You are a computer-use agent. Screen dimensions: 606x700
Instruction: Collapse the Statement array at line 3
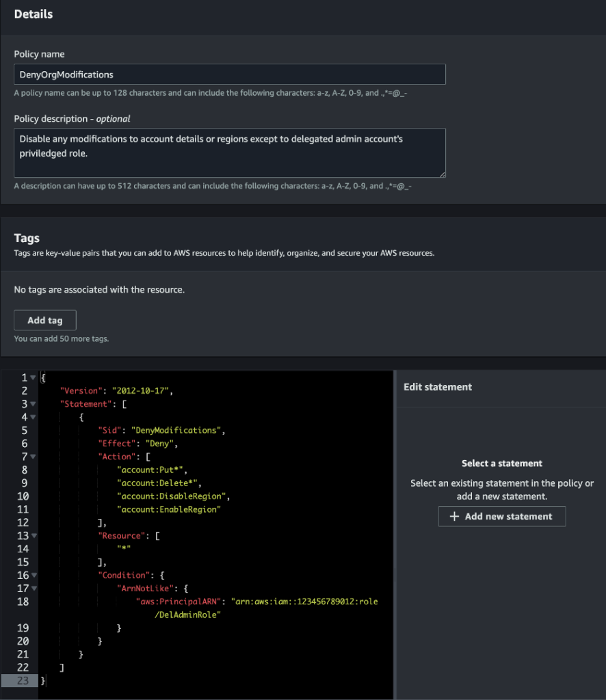point(31,403)
